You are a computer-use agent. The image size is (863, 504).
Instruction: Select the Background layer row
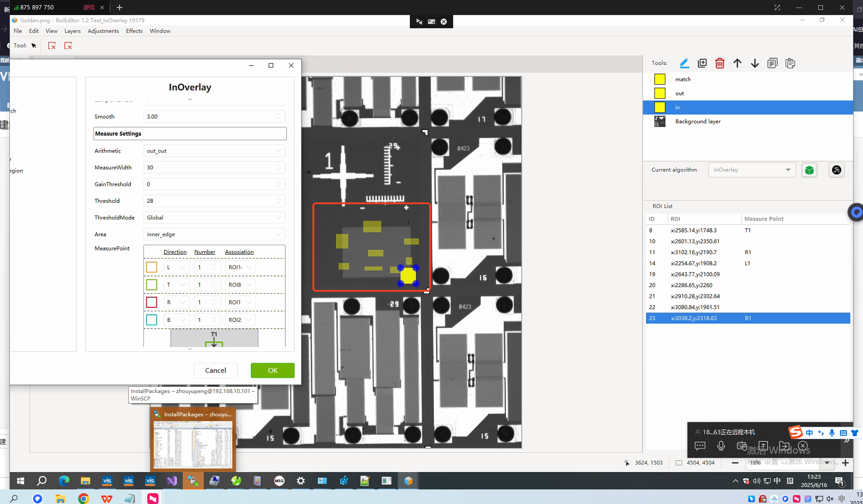click(x=748, y=121)
